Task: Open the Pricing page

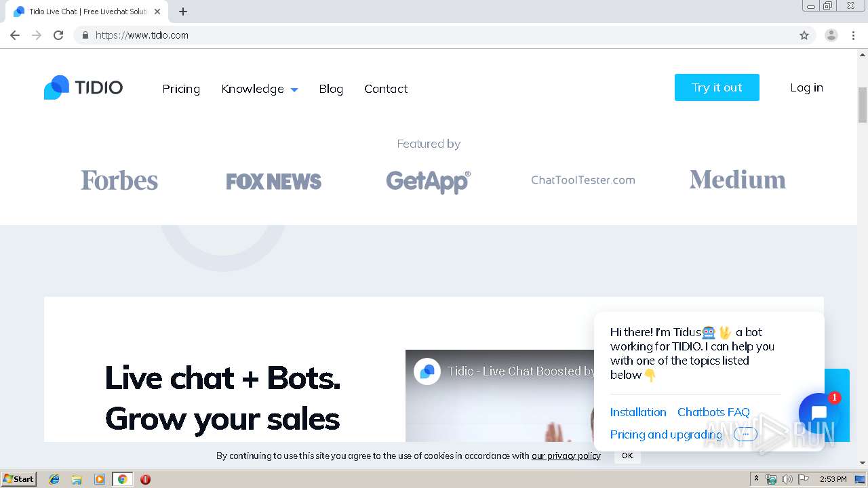Action: click(181, 89)
